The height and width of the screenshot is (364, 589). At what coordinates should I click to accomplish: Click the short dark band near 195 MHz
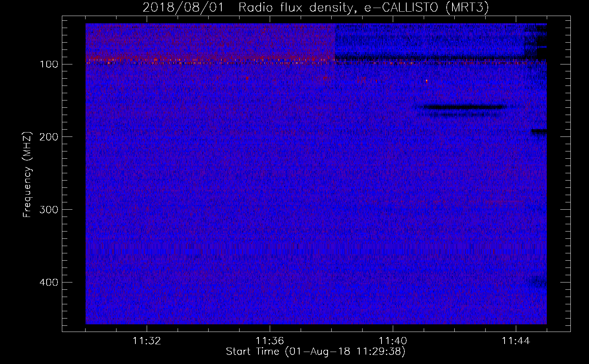click(x=539, y=131)
